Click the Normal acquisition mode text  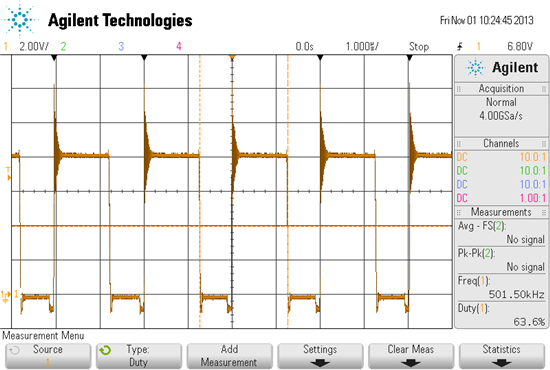501,102
